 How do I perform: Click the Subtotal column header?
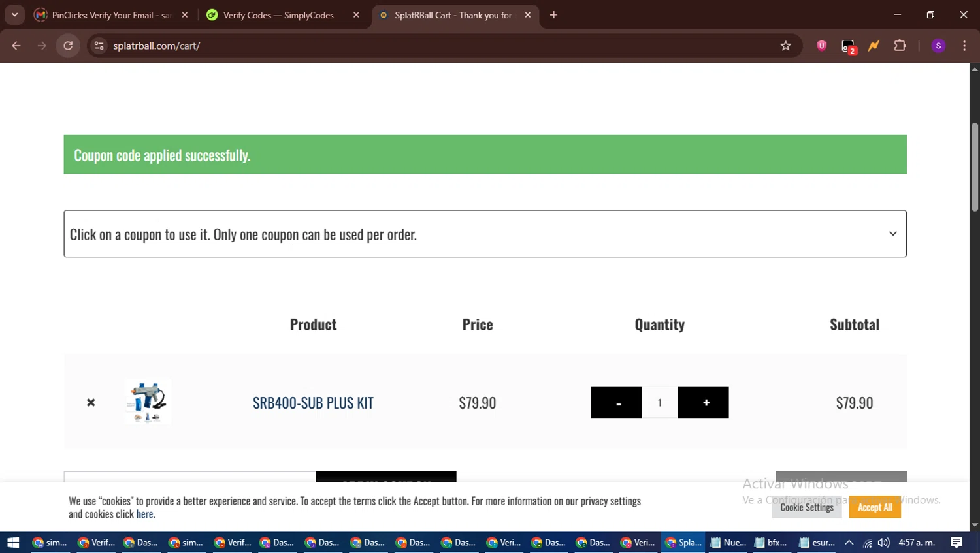click(x=855, y=324)
